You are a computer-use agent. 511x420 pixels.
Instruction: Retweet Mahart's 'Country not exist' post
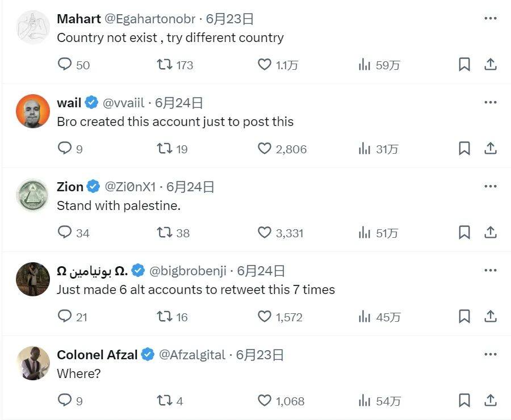click(165, 65)
